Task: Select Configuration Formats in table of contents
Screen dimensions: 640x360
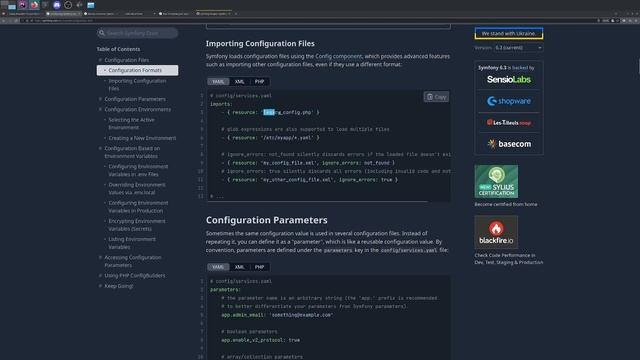Action: (137, 70)
